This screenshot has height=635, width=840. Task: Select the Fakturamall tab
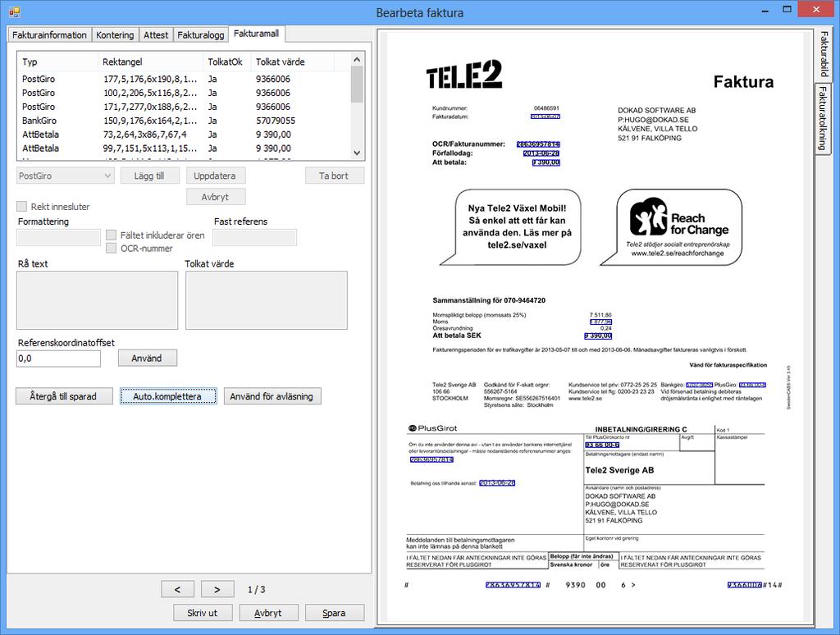pos(256,33)
